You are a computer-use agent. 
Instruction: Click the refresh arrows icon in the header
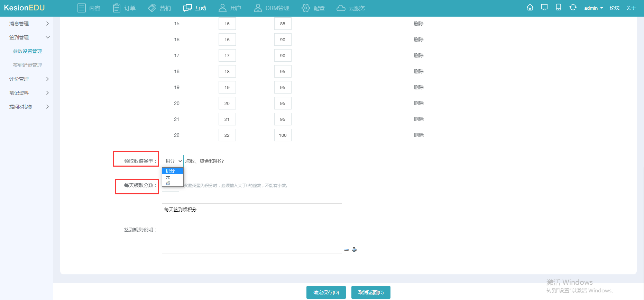point(573,8)
